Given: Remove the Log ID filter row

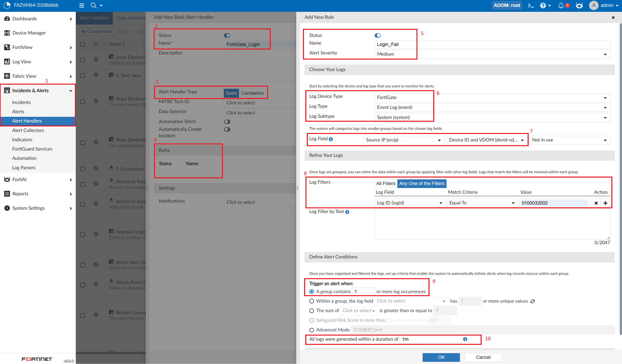Looking at the screenshot, I should 596,203.
